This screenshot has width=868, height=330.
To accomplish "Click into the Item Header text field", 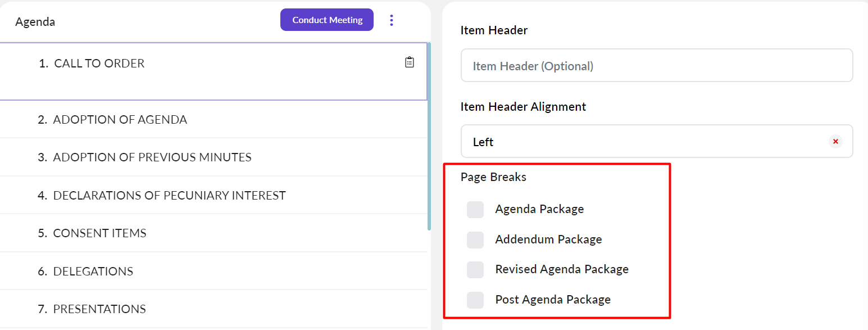I will (x=656, y=66).
